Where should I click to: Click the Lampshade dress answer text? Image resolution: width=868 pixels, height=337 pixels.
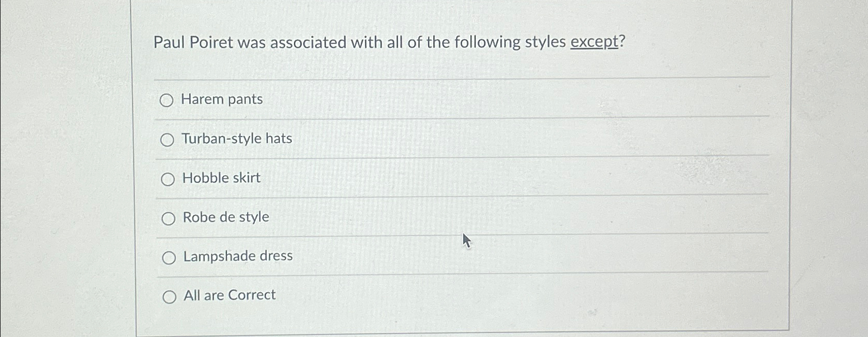pos(237,256)
